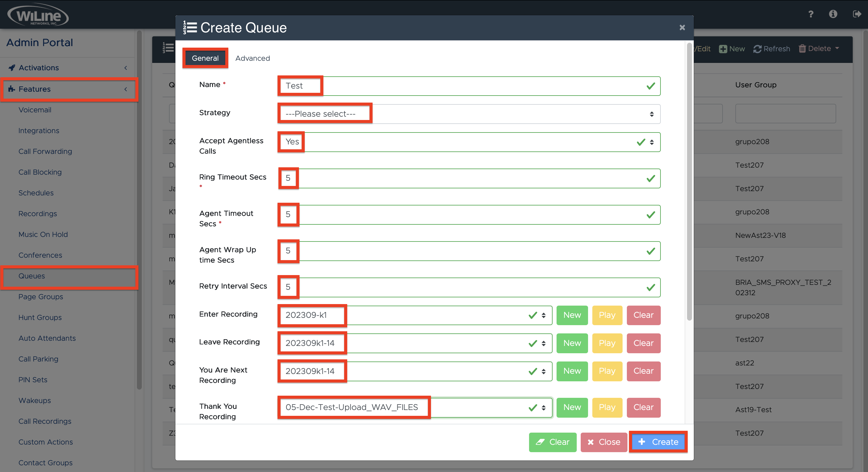Collapse the Features section in the sidebar

pyautogui.click(x=125, y=89)
